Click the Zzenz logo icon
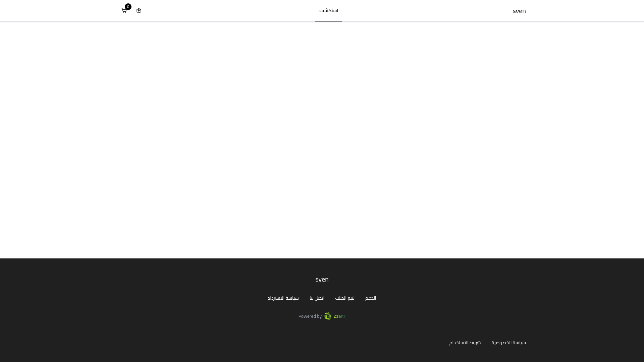The height and width of the screenshot is (362, 644). 328,316
